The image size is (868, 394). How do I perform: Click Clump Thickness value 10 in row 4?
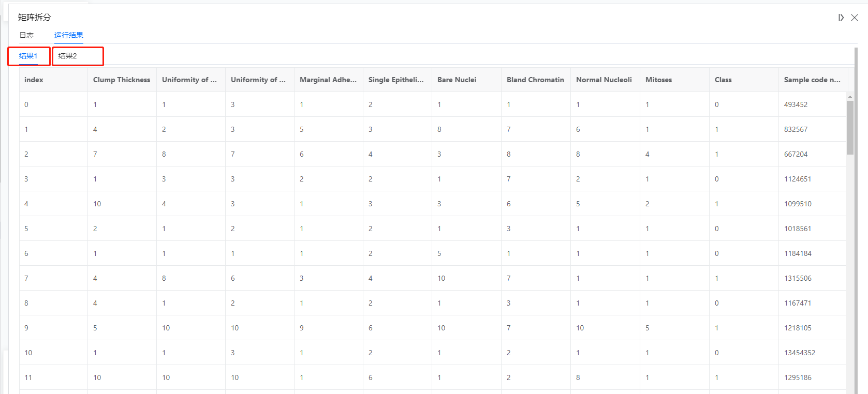click(x=97, y=204)
